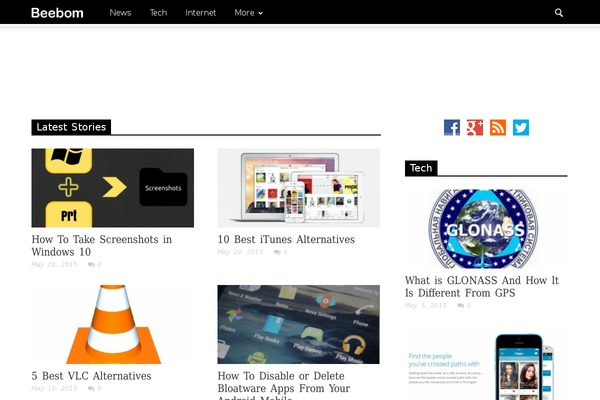
Task: Click May 20, 2015 date under Windows 10 article
Action: coord(54,264)
